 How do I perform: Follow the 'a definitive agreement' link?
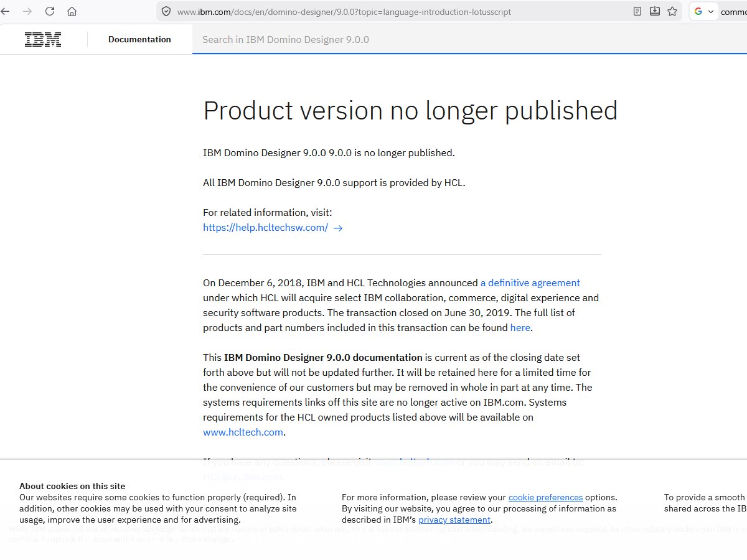530,282
